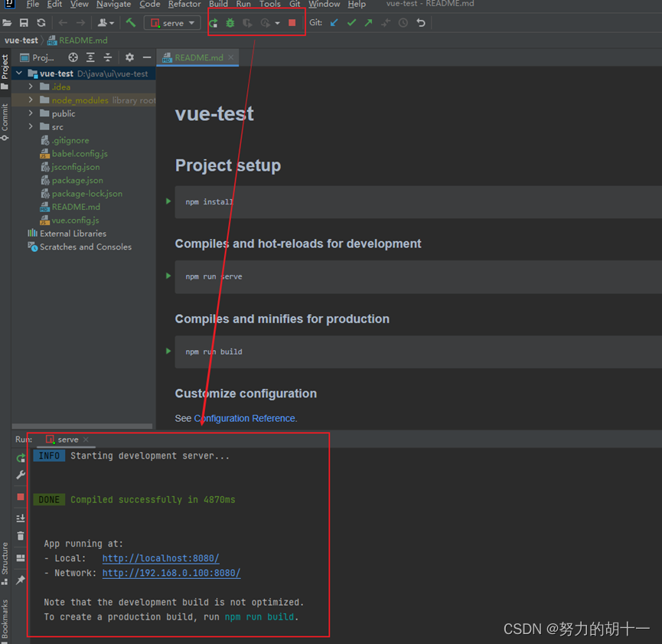
Task: Clear Run console with trash icon
Action: coord(20,536)
